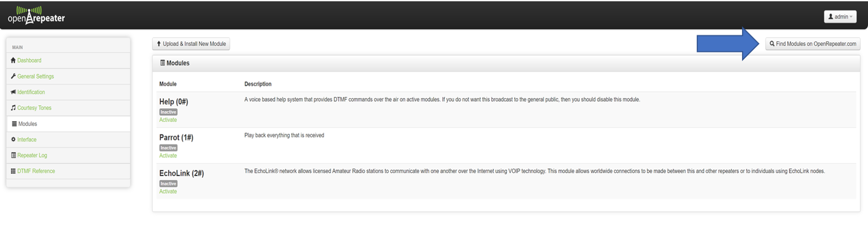Activate the Help (0#) module

(168, 120)
